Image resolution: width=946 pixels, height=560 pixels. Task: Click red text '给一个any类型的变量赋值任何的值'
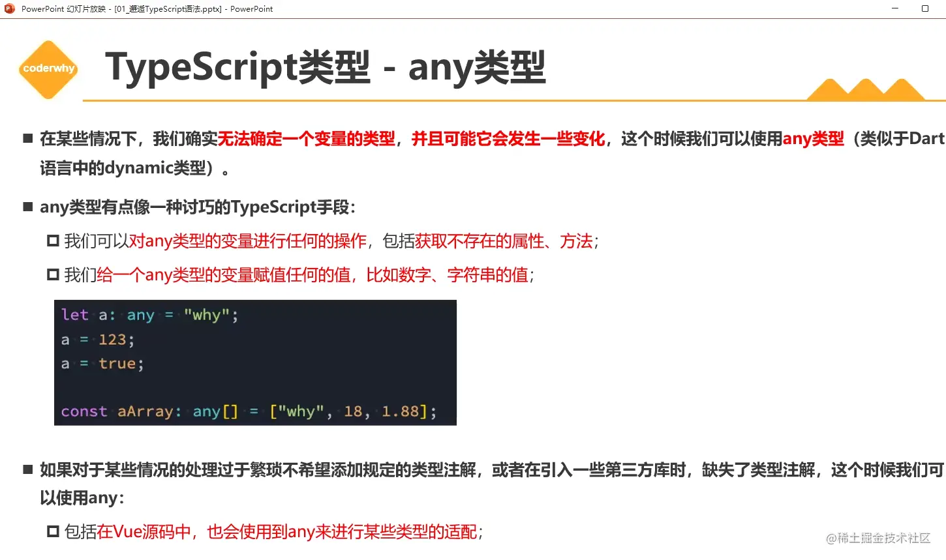(x=224, y=275)
